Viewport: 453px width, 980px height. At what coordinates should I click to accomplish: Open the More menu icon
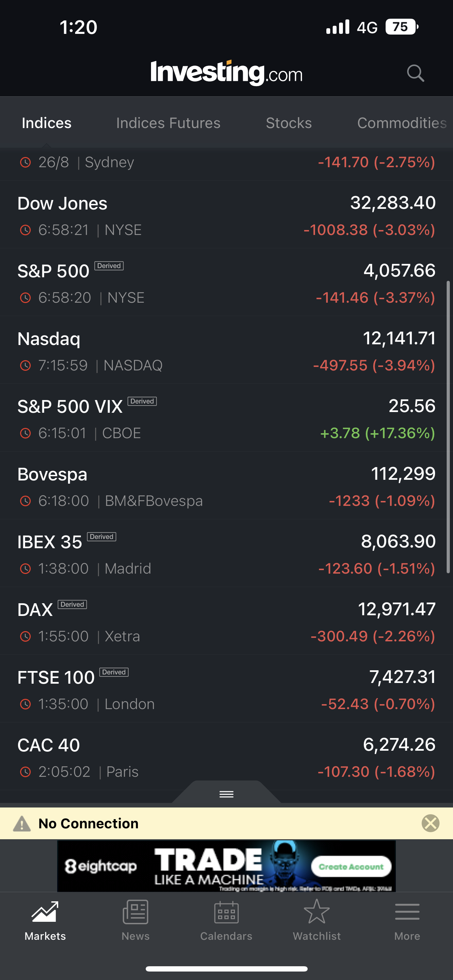click(407, 912)
